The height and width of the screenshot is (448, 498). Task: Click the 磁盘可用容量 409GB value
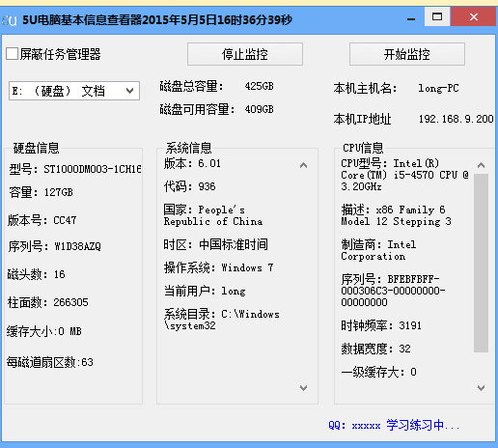point(259,109)
